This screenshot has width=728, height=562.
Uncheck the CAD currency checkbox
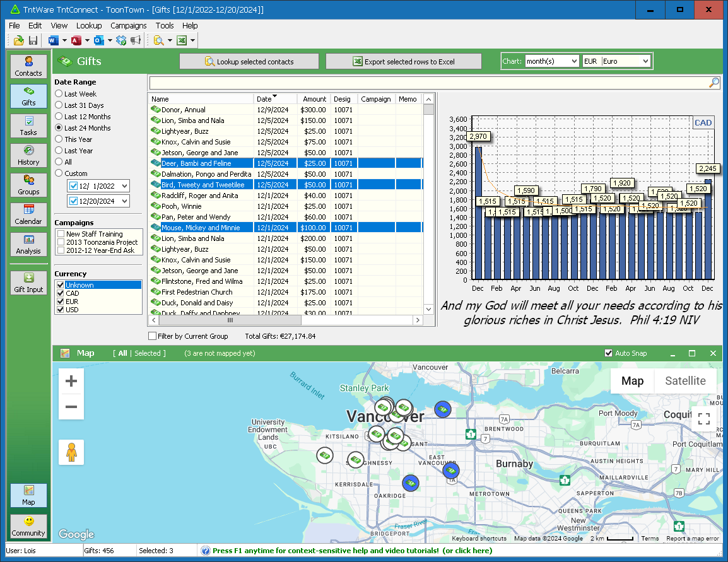(x=61, y=293)
